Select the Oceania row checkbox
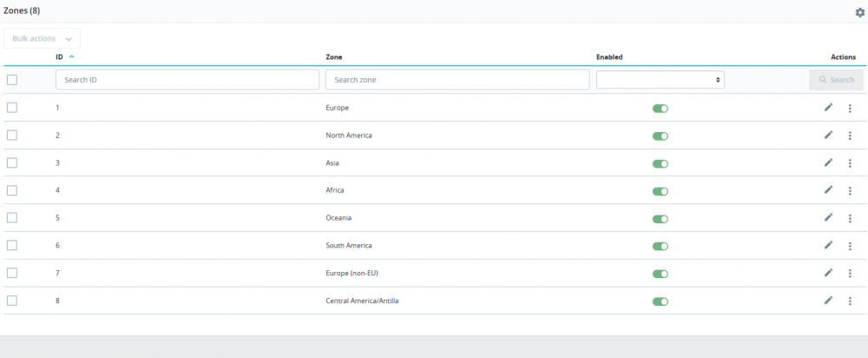This screenshot has height=358, width=868. pos(12,218)
